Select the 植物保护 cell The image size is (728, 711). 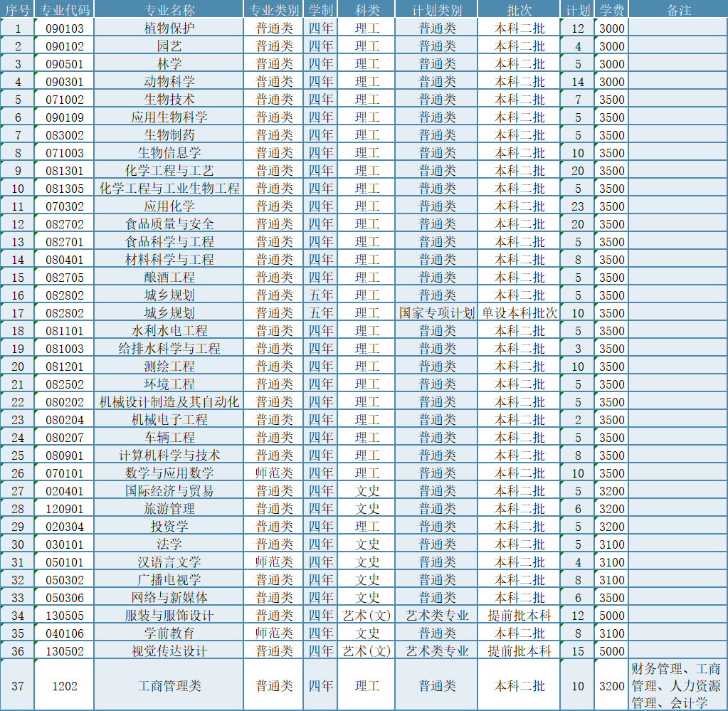(169, 28)
